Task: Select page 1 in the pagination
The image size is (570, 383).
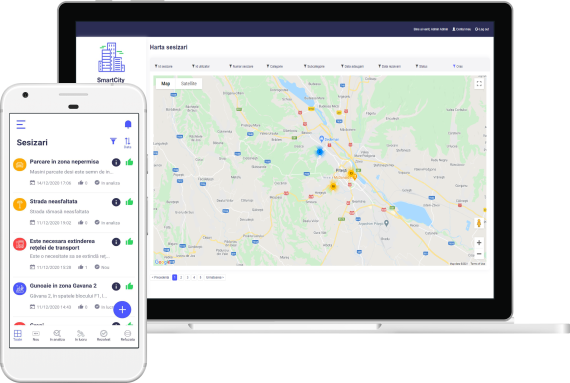Action: coord(174,277)
